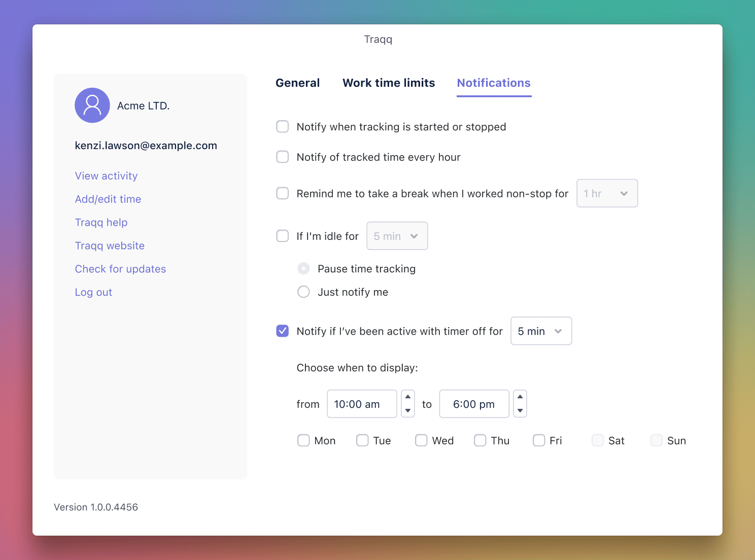Click the Log out link
The height and width of the screenshot is (560, 755).
pyautogui.click(x=93, y=293)
